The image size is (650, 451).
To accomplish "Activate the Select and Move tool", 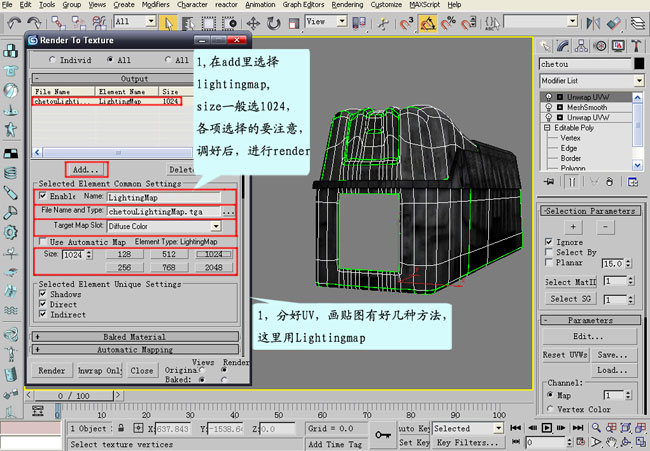I will pyautogui.click(x=253, y=23).
